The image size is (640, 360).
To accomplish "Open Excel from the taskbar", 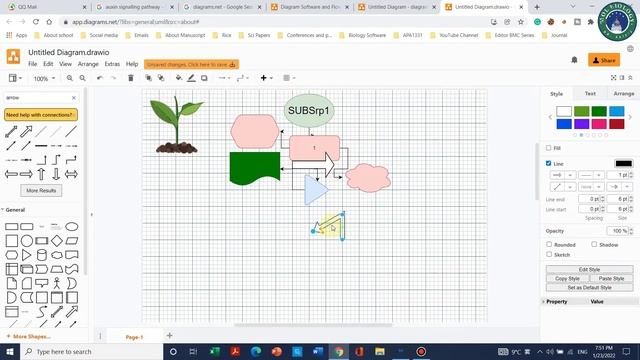I will click(215, 351).
